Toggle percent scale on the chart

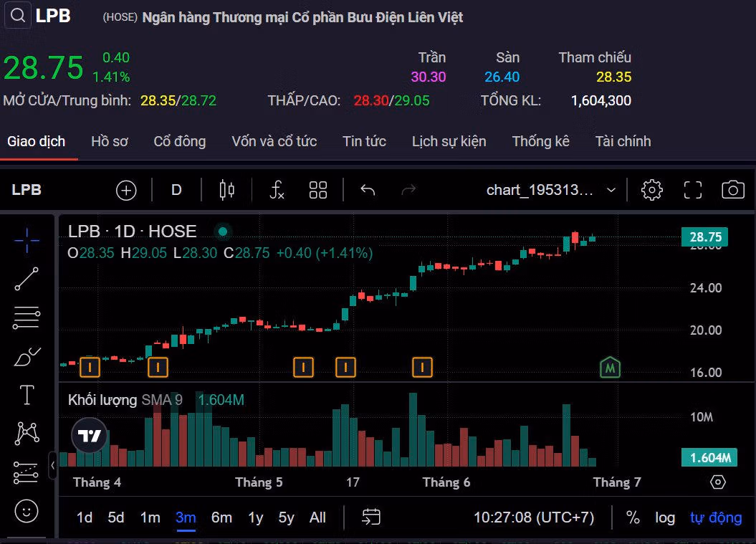tap(633, 517)
